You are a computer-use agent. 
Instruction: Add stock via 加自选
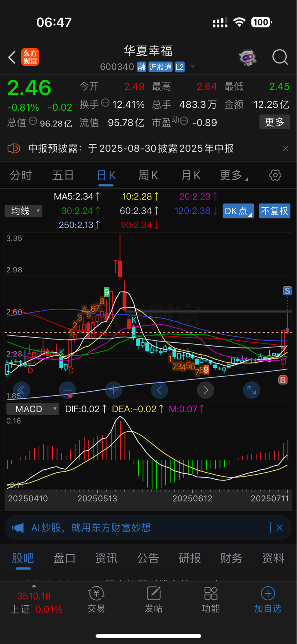[x=268, y=600]
